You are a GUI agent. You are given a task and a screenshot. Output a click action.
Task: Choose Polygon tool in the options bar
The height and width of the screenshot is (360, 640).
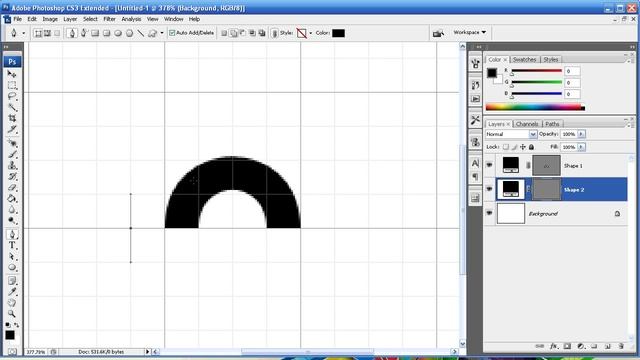[129, 33]
